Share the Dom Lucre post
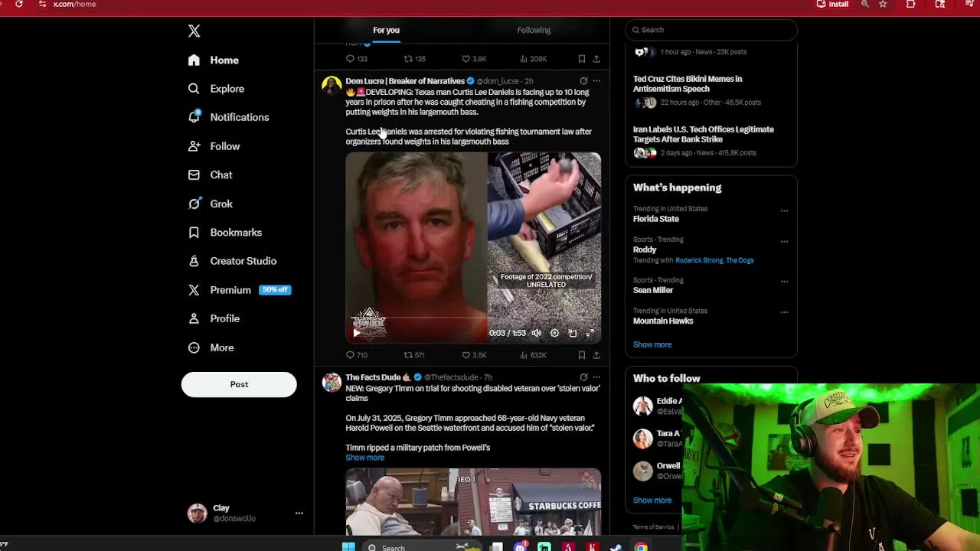Image resolution: width=980 pixels, height=551 pixels. pyautogui.click(x=596, y=355)
